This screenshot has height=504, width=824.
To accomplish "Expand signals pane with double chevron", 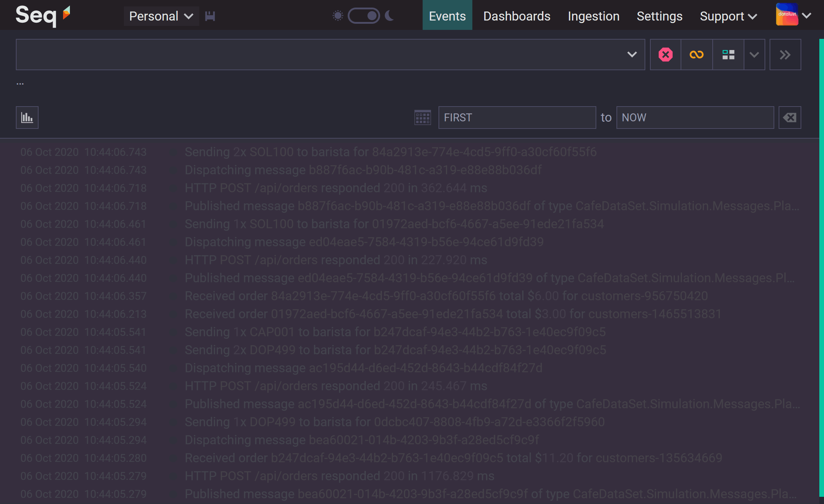I will (x=785, y=55).
